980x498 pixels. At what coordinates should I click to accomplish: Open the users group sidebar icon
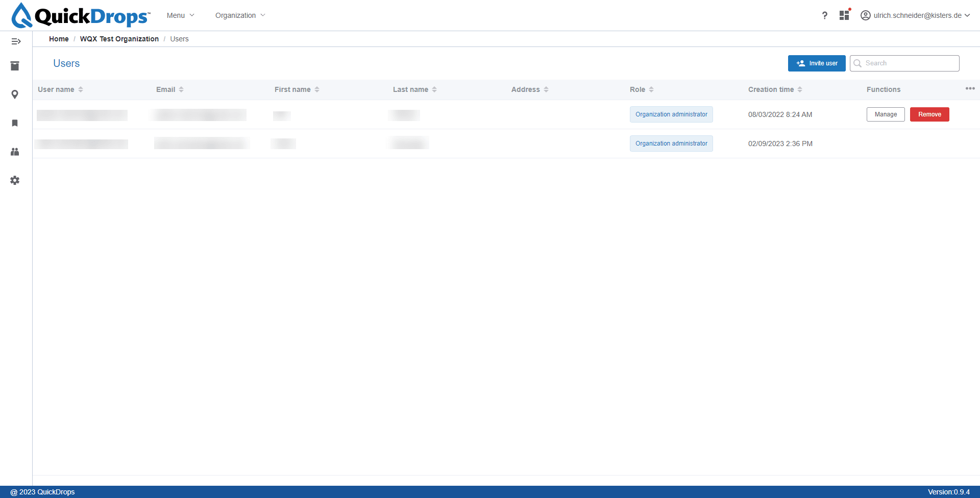[x=15, y=152]
